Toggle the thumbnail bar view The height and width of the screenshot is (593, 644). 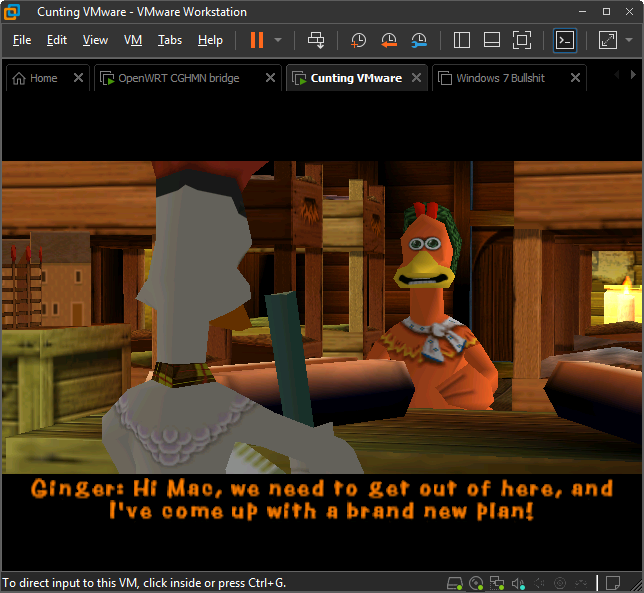pyautogui.click(x=492, y=40)
